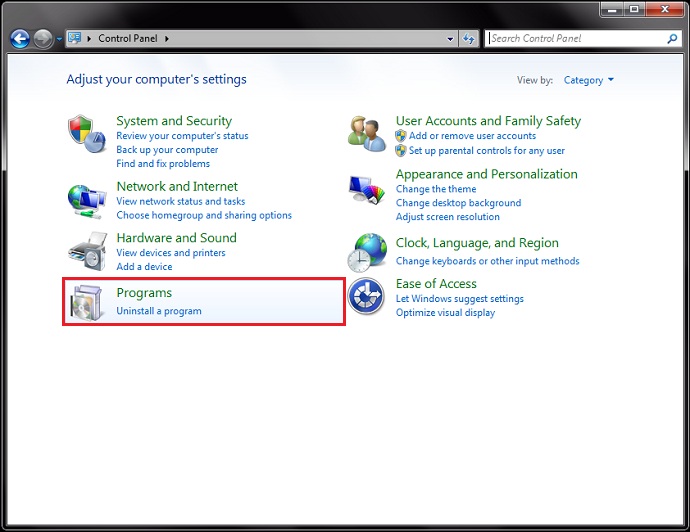Expand arrow after Control Panel breadcrumb
Image resolution: width=690 pixels, height=532 pixels.
coord(167,39)
